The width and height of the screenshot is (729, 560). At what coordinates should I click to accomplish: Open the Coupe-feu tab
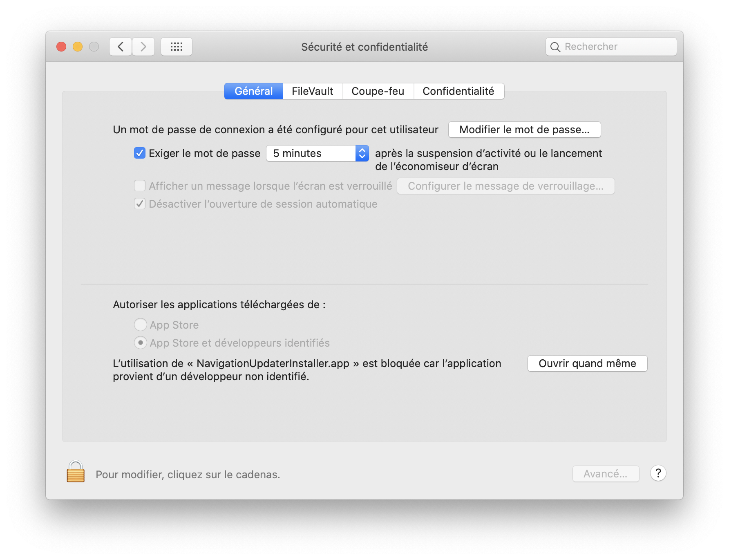[378, 91]
